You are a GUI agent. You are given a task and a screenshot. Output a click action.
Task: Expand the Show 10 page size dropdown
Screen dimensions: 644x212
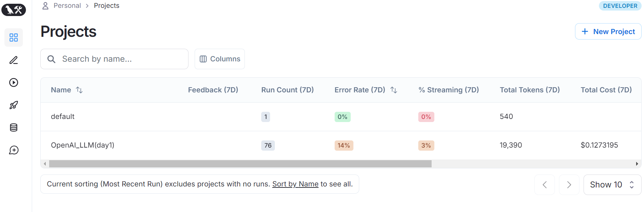(x=612, y=185)
